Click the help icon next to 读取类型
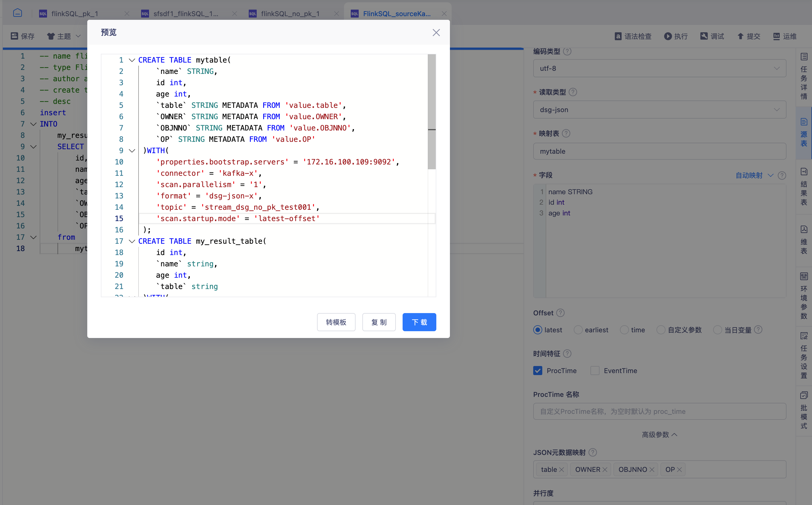This screenshot has width=812, height=505. pos(573,92)
